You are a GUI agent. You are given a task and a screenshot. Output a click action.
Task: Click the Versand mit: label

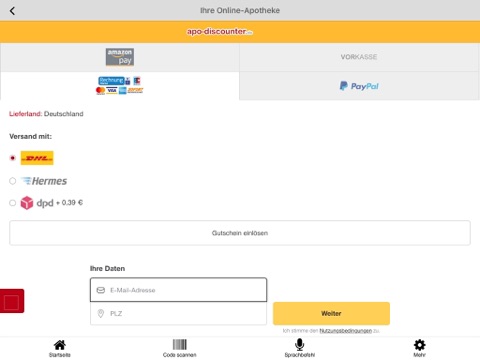point(30,136)
